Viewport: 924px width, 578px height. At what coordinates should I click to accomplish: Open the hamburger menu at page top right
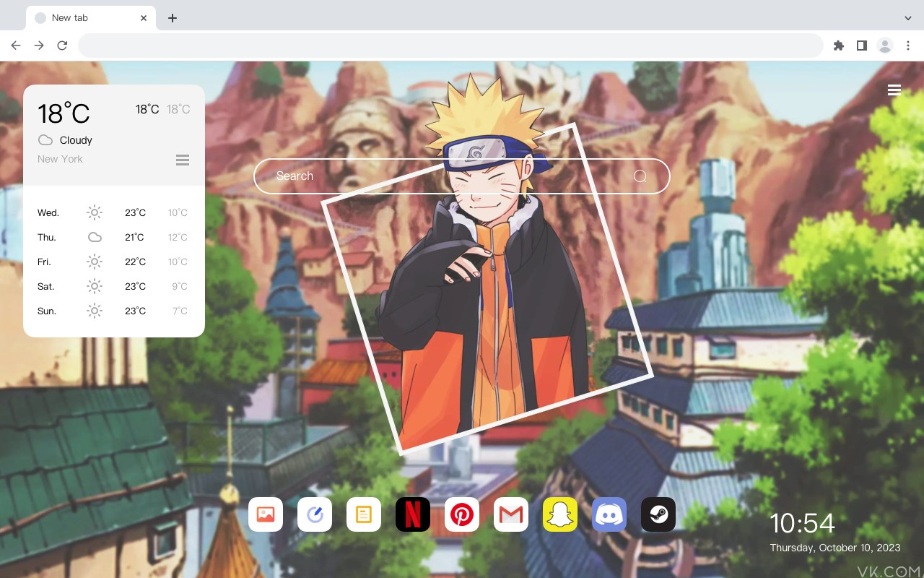894,90
